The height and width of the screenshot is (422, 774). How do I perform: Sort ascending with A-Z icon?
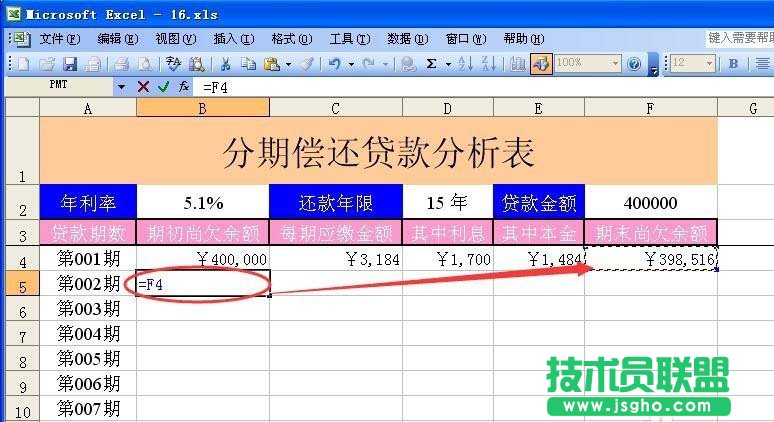(x=465, y=64)
